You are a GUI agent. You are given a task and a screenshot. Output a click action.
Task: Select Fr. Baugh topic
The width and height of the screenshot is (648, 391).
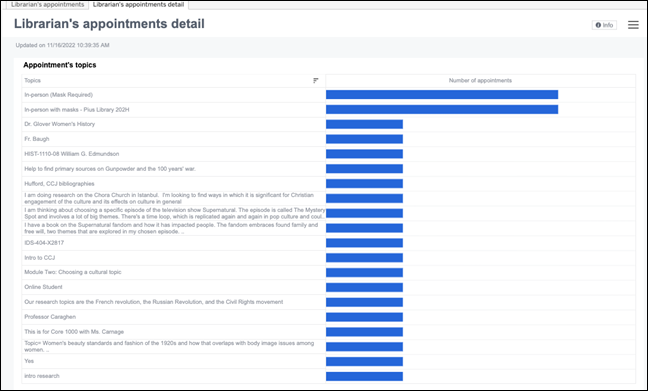click(x=36, y=139)
